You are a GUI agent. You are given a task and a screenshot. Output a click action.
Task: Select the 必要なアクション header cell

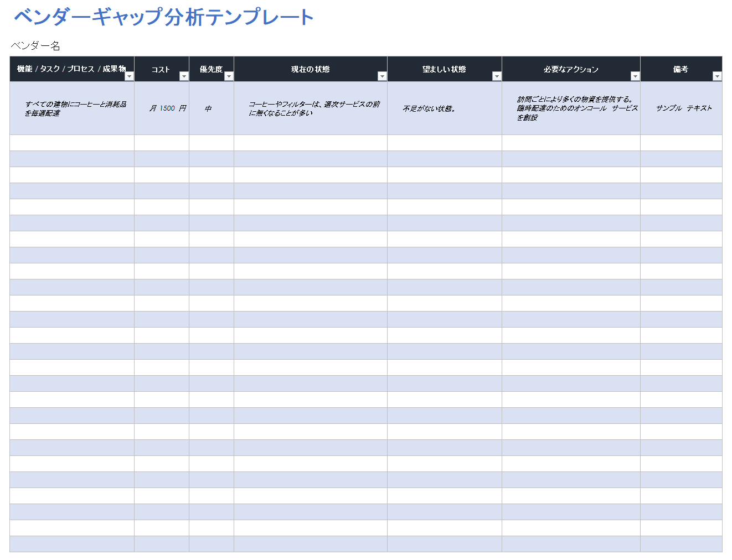coord(571,69)
